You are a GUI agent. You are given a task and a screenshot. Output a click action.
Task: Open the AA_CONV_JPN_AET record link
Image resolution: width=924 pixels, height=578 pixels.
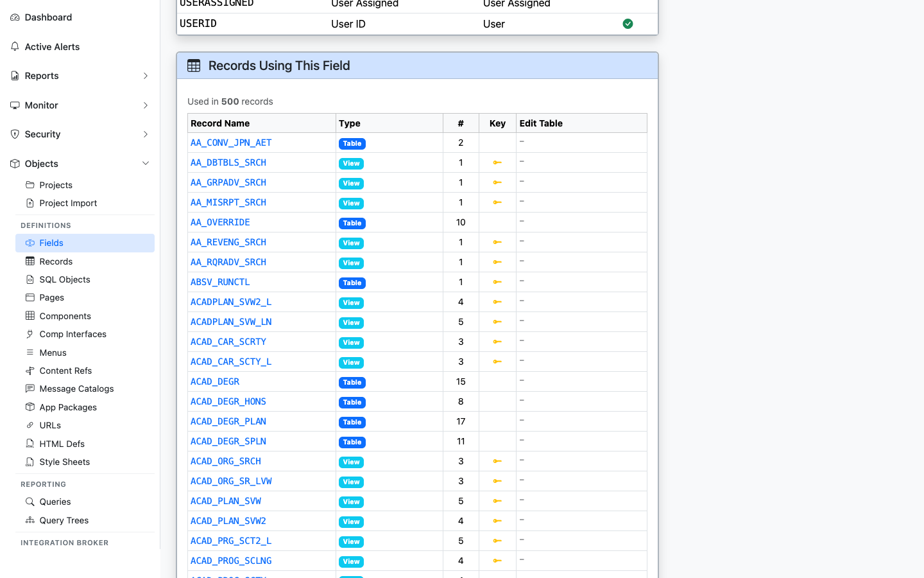[231, 143]
